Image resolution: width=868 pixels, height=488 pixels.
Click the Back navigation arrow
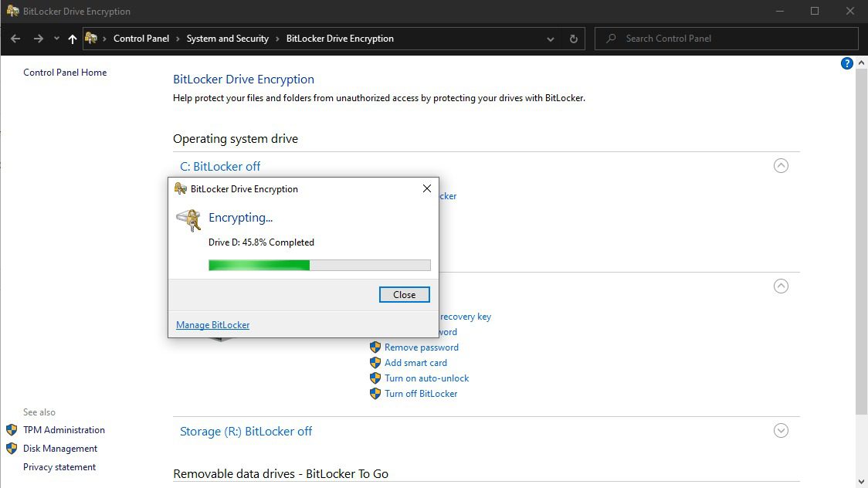click(x=15, y=39)
